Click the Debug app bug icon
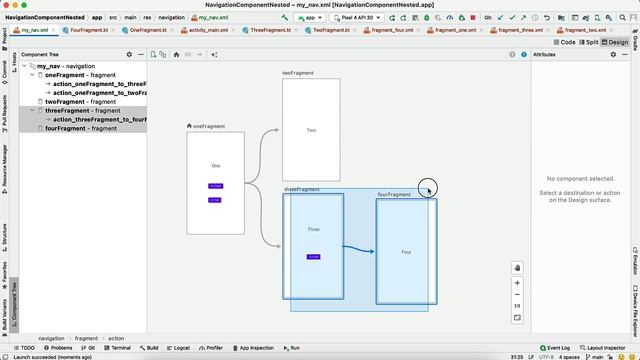This screenshot has height=360, width=640. (x=427, y=18)
